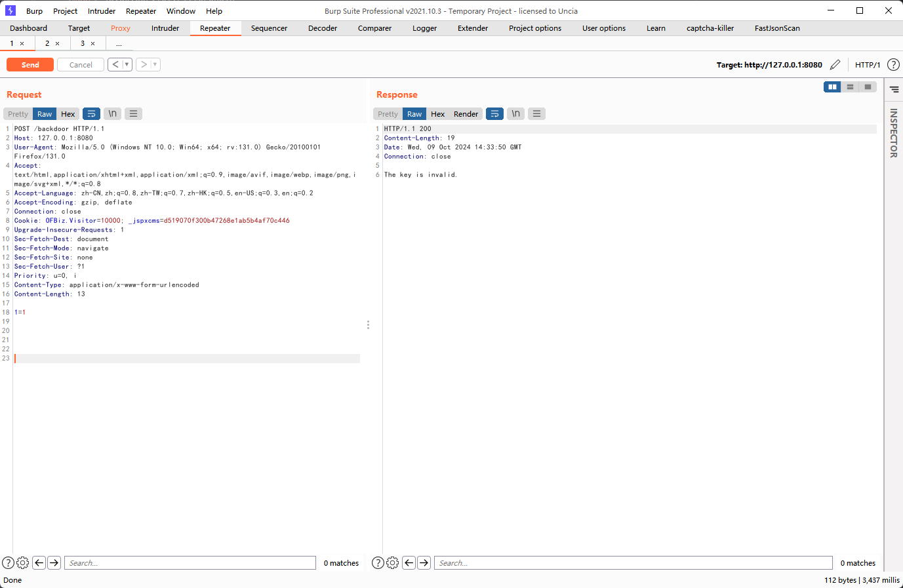Screen dimensions: 903x588
Task: Click 'The key is invalid.' response text
Action: point(421,175)
